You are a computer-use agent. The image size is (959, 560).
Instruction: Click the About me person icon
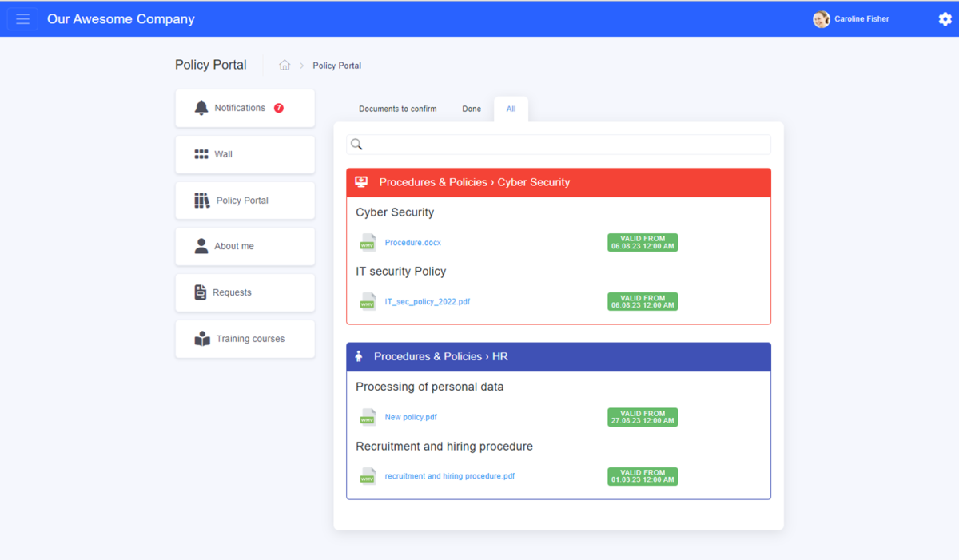201,246
